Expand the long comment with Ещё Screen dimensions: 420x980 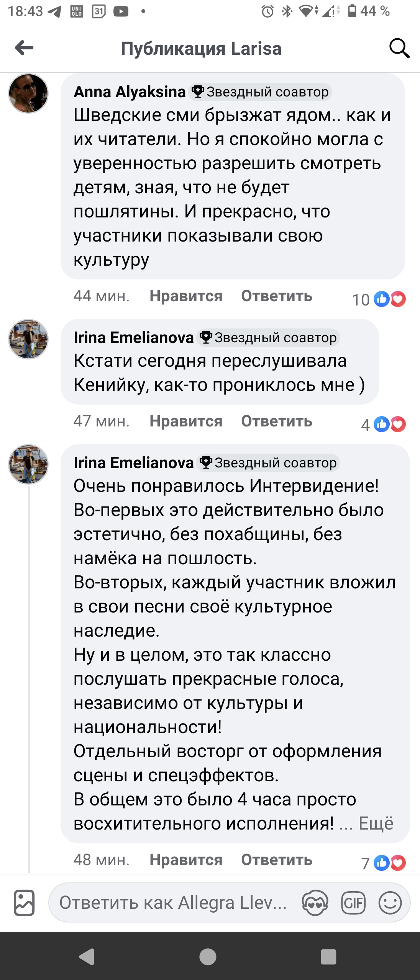pyautogui.click(x=376, y=823)
